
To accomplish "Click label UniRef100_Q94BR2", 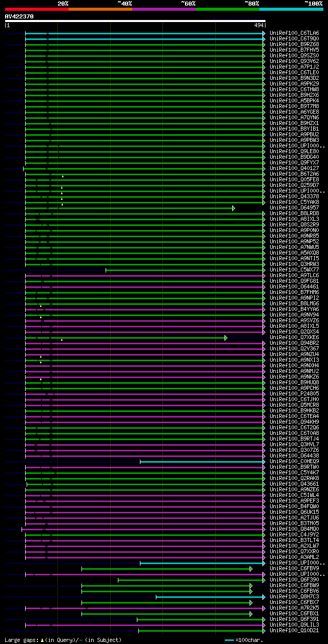I will pos(294,343).
